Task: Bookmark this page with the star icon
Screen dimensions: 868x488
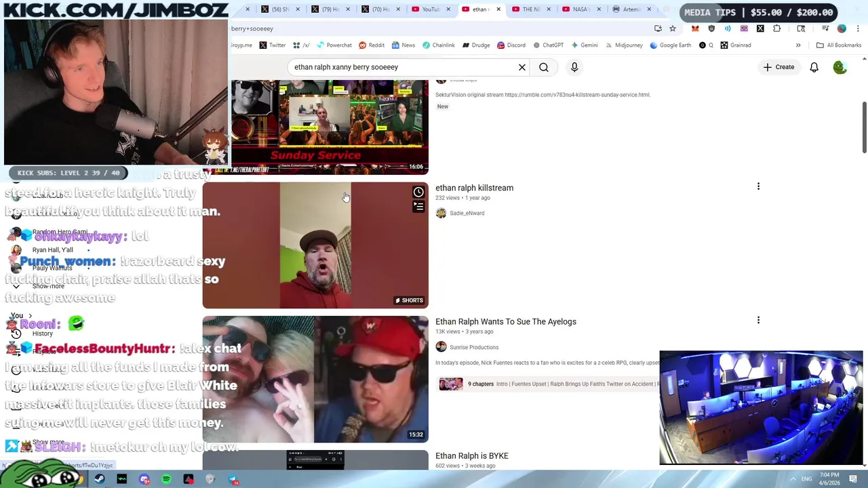Action: [x=673, y=28]
